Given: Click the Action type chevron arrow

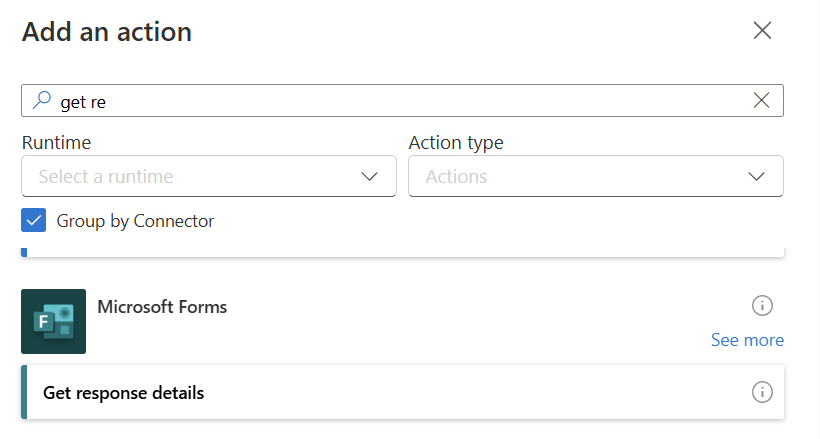Looking at the screenshot, I should coord(757,176).
